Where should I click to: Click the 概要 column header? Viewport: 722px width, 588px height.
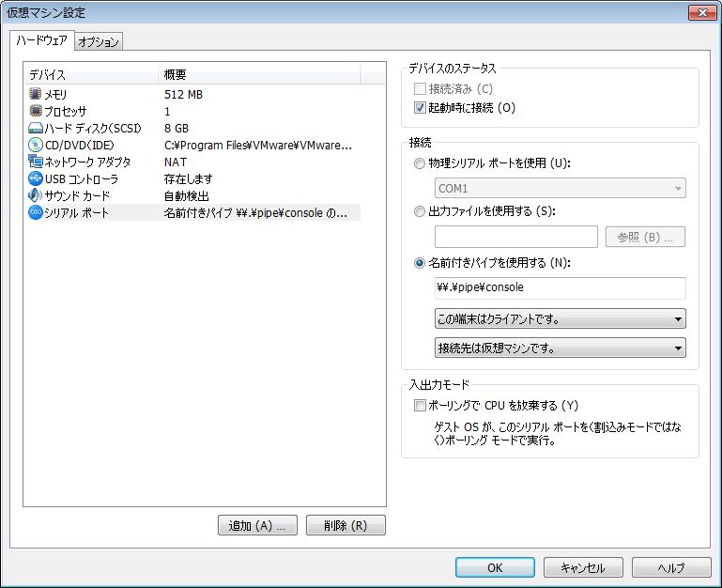pyautogui.click(x=260, y=74)
